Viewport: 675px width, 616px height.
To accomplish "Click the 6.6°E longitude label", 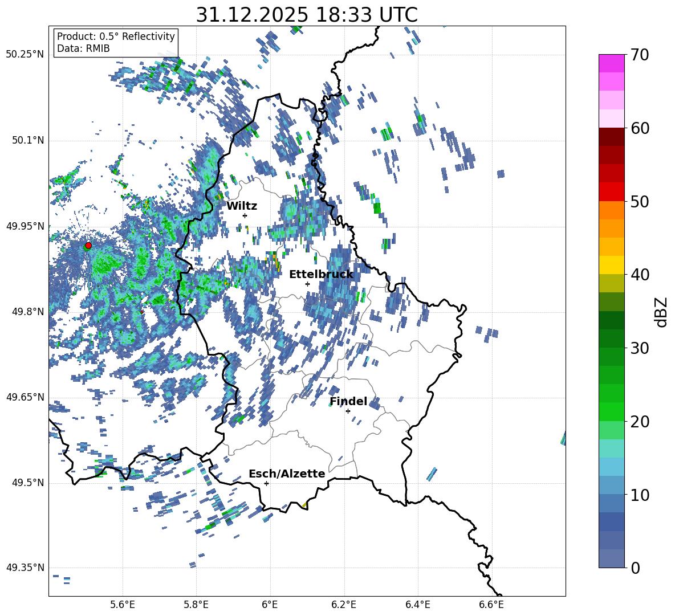I will tap(491, 605).
